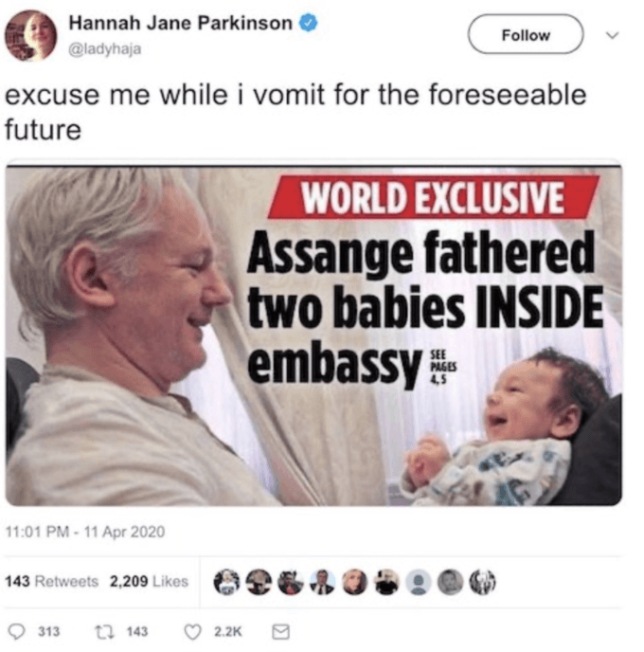Click the Follow button
The height and width of the screenshot is (652, 644).
pyautogui.click(x=526, y=34)
